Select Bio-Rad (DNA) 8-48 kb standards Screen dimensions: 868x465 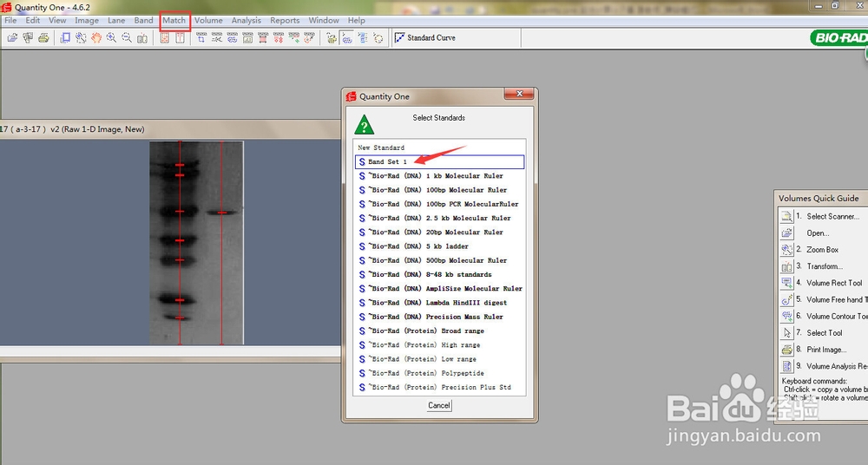coord(439,274)
